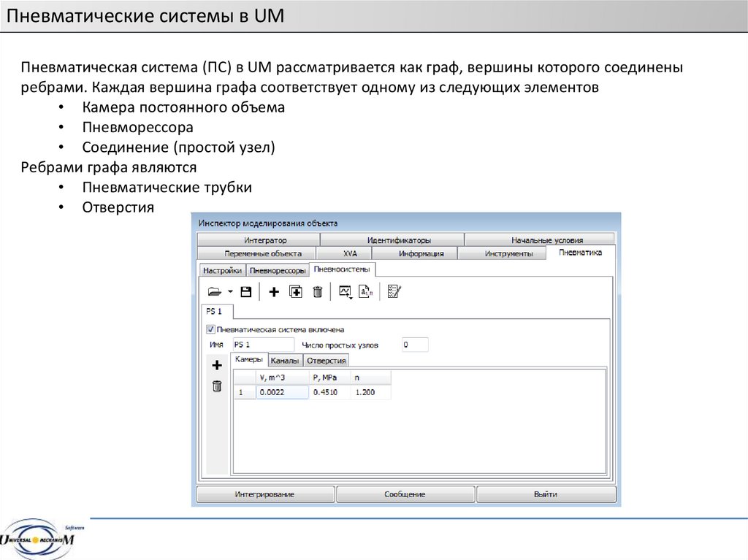Expand the dropdown arrow next to the open folder icon
Screen dimensions: 748x560
point(230,291)
